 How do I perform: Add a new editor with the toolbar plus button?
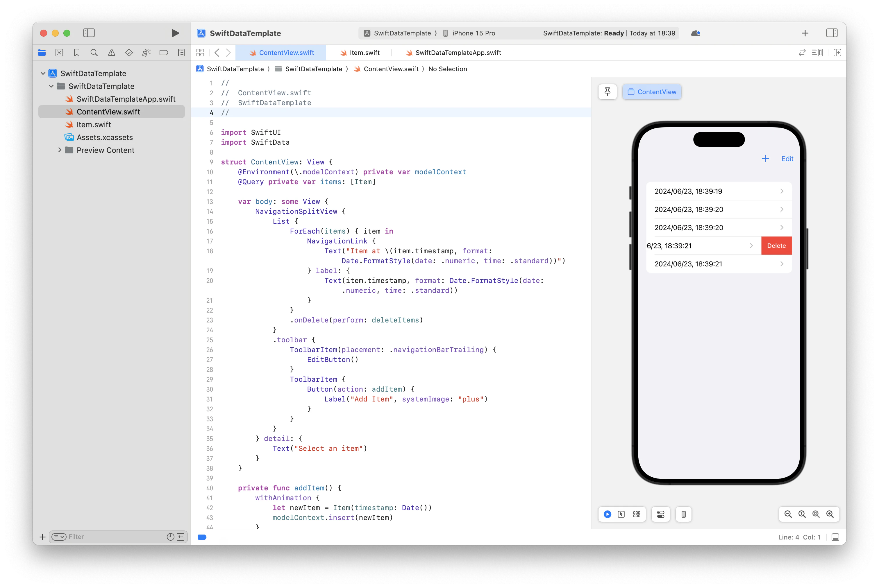click(805, 33)
